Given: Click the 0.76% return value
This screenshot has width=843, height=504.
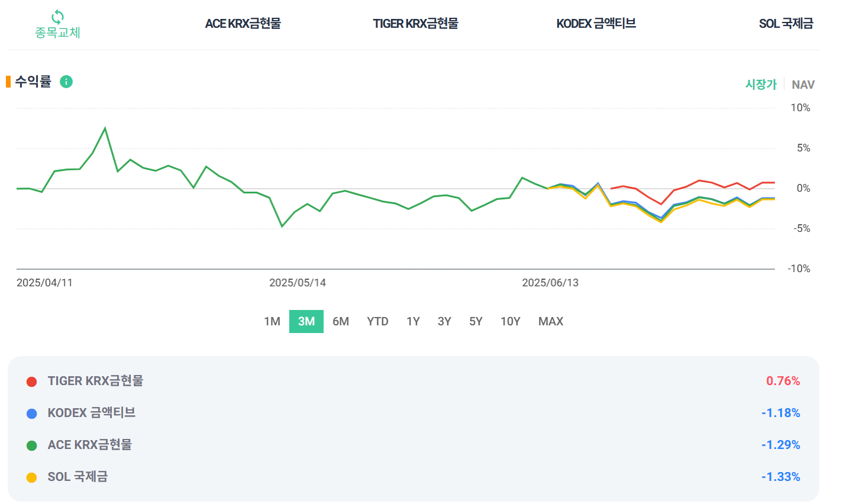Looking at the screenshot, I should point(783,381).
